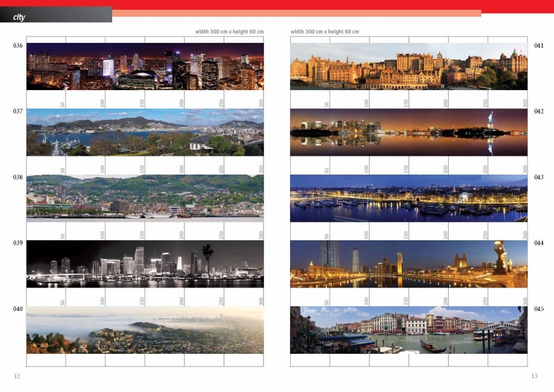This screenshot has height=392, width=554.
Task: Click the item number label 041
Action: click(x=538, y=46)
